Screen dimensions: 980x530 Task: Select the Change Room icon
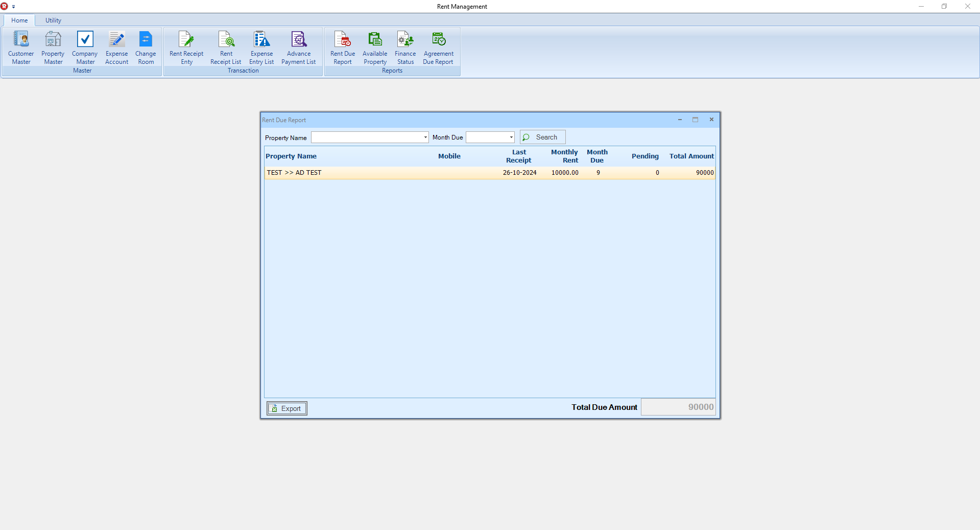146,48
